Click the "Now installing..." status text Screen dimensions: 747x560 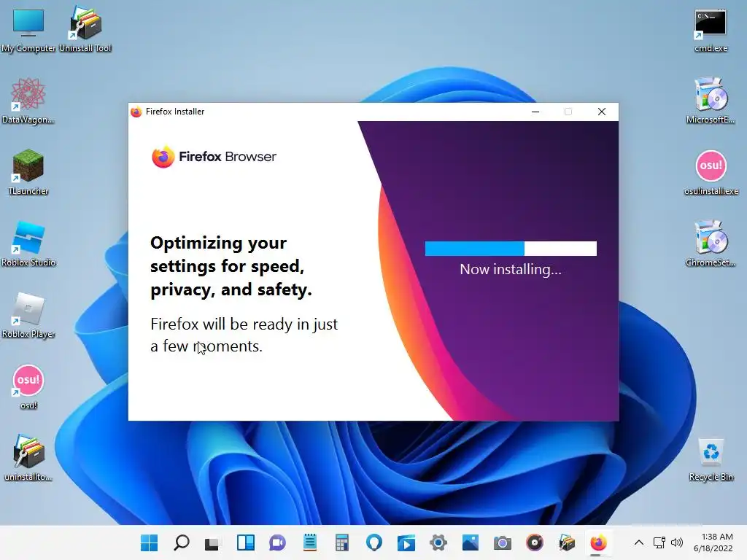[510, 270]
